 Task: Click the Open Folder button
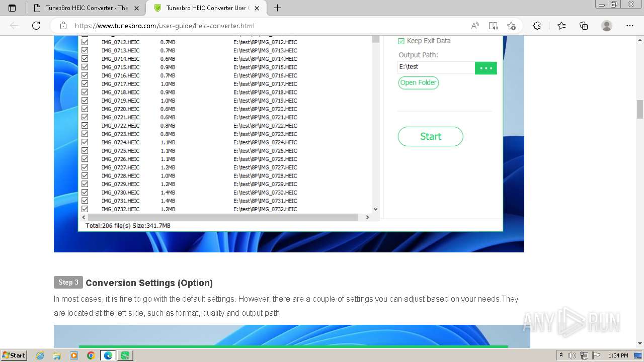pyautogui.click(x=418, y=83)
